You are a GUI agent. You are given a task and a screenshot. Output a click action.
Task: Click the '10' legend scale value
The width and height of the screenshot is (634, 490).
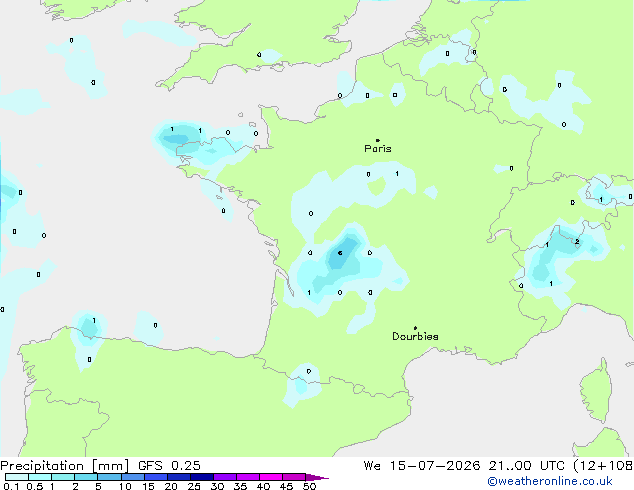pos(125,486)
